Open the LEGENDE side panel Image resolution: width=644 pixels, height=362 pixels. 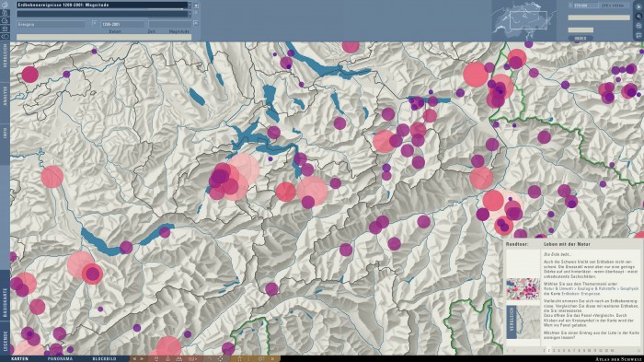click(x=5, y=342)
